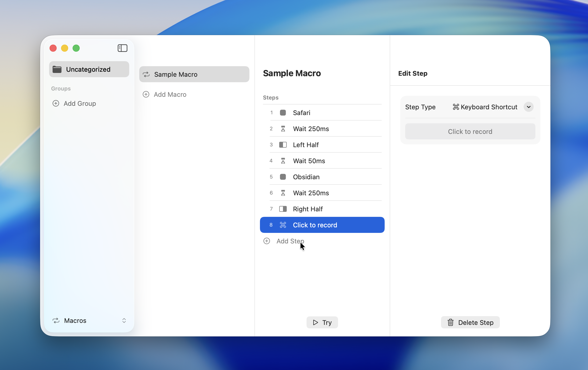The width and height of the screenshot is (588, 370).
Task: Click the Add Step plus icon
Action: [267, 241]
